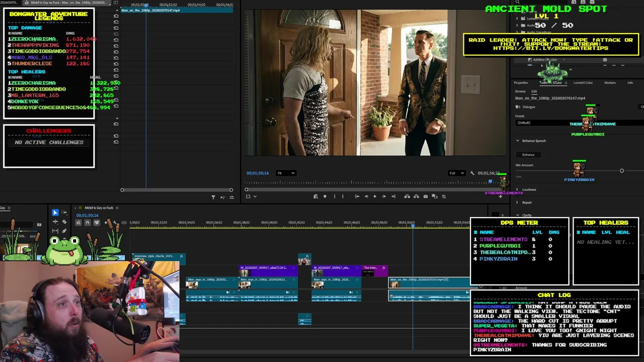Click Program monitor timecode 00;01;50;16

click(258, 173)
